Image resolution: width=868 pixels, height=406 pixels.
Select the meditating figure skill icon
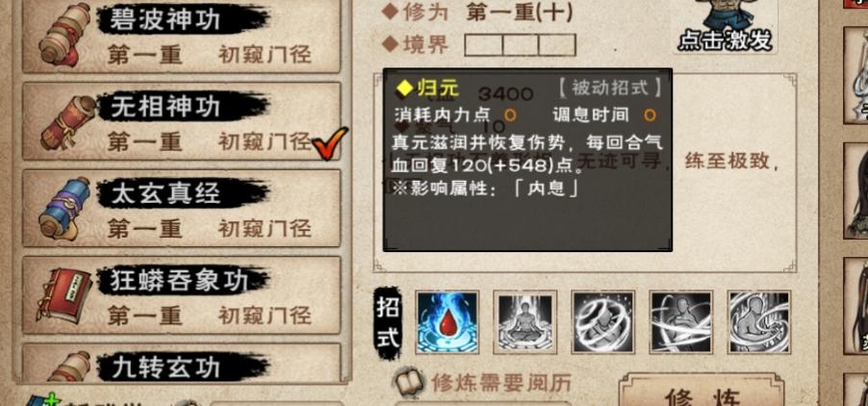(x=524, y=322)
